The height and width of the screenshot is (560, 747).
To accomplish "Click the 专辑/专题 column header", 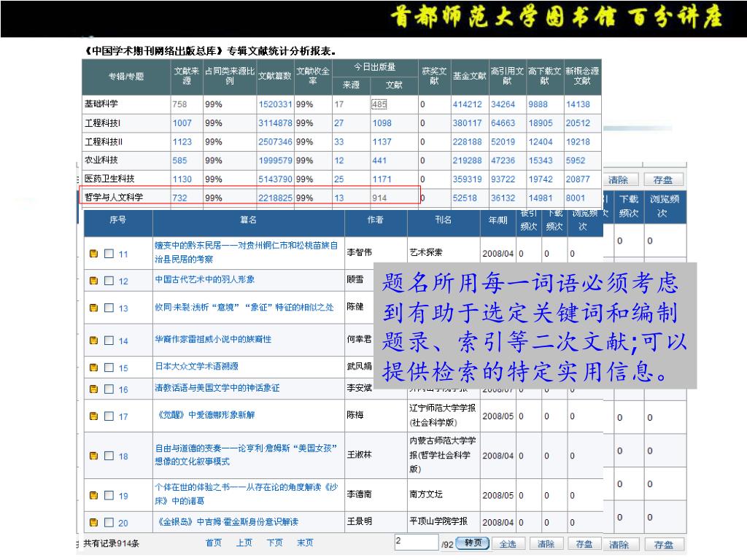I will click(125, 76).
